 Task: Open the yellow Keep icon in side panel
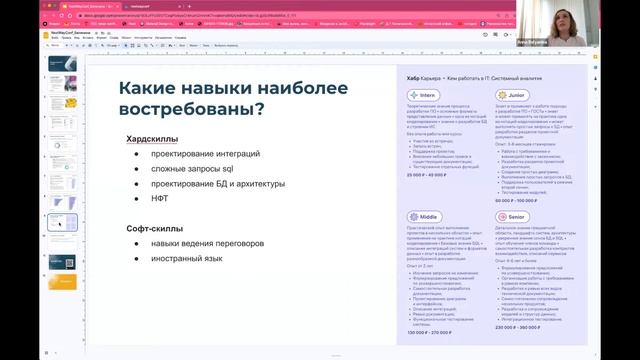pyautogui.click(x=596, y=57)
